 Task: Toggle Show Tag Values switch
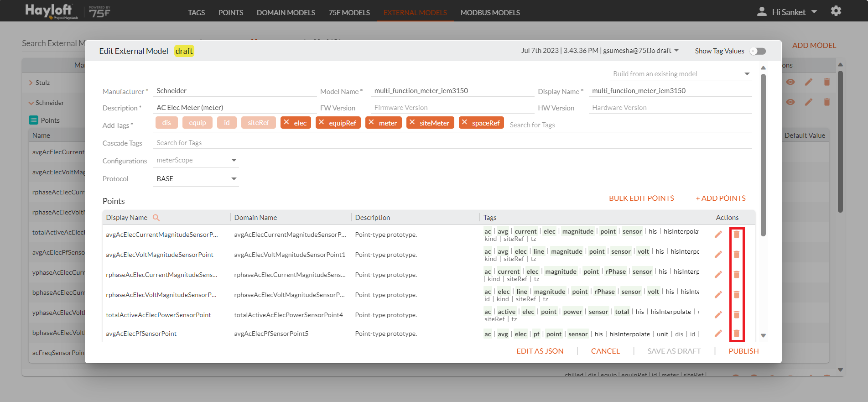pyautogui.click(x=758, y=51)
